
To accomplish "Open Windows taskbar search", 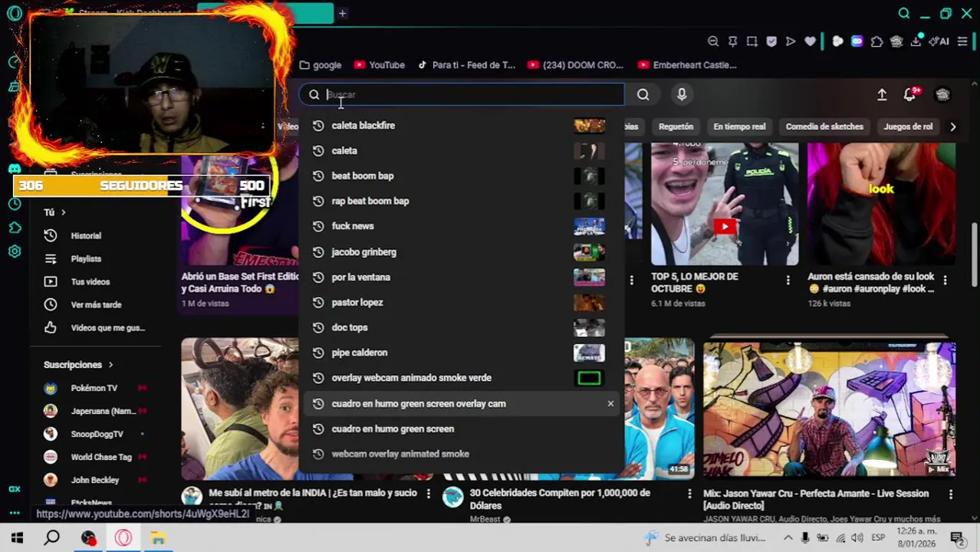I will point(51,537).
